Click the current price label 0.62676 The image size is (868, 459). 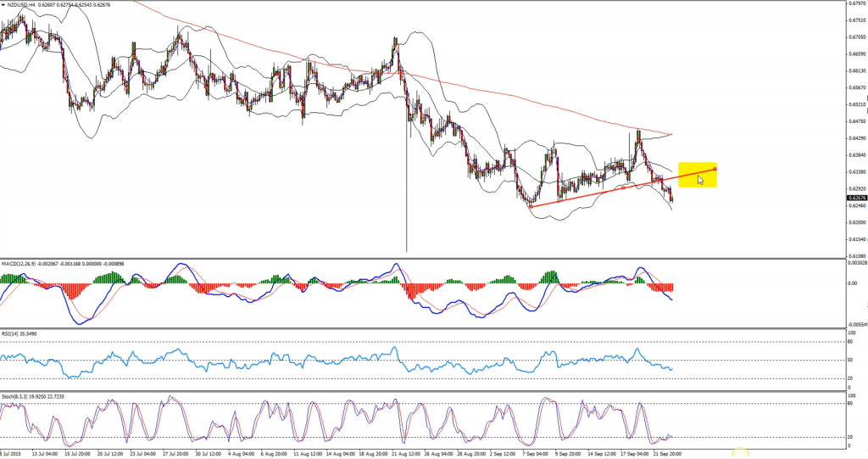point(855,198)
